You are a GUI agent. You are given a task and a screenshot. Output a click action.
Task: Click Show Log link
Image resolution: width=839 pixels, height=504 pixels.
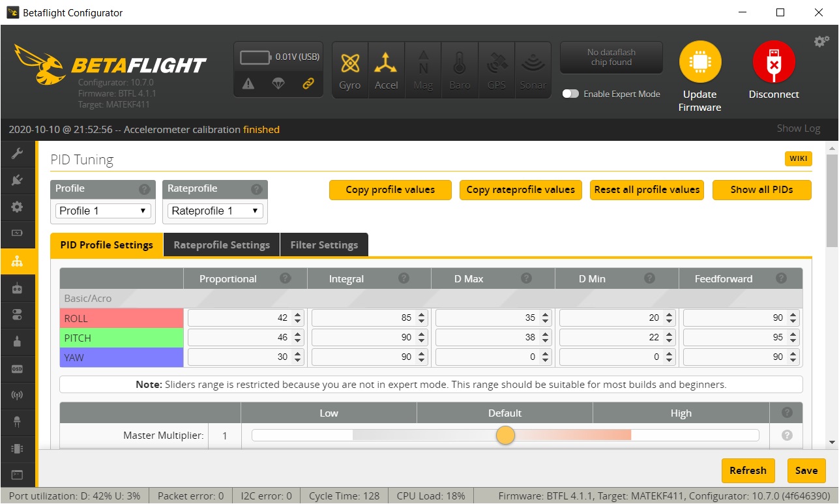click(799, 128)
